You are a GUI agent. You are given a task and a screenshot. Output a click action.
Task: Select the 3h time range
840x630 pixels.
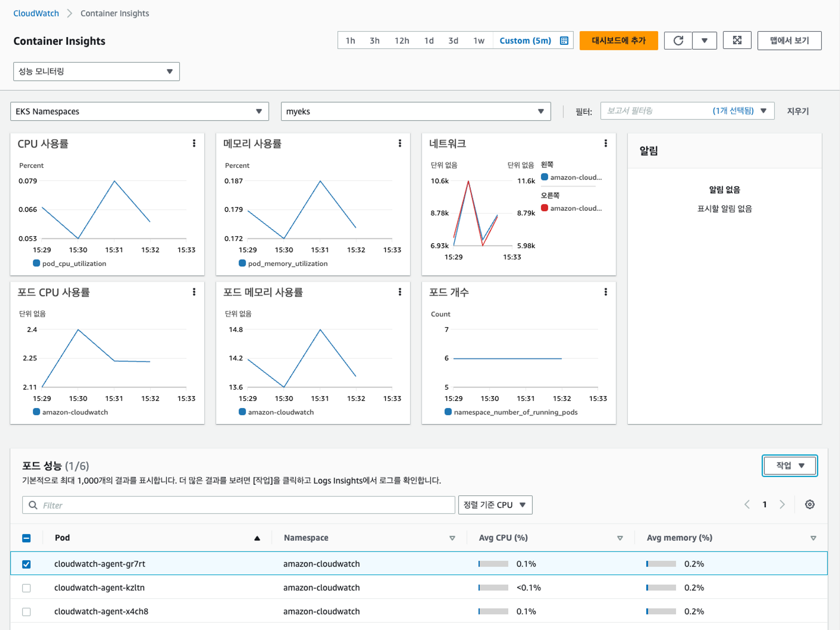[x=375, y=41]
